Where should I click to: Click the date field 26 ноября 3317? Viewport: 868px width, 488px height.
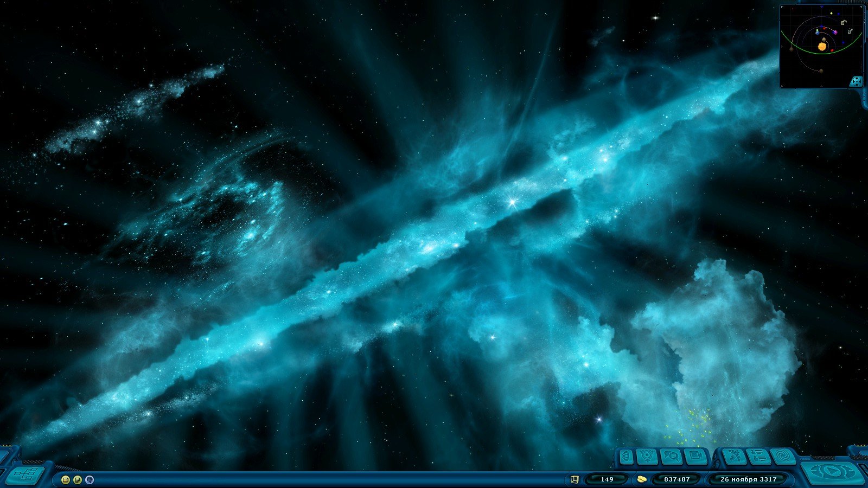(x=748, y=479)
